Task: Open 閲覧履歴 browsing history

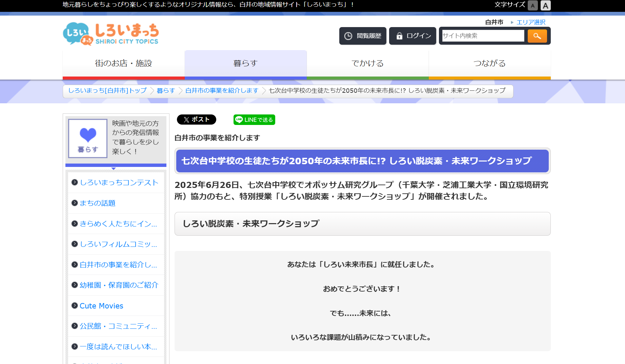Action: [x=363, y=36]
